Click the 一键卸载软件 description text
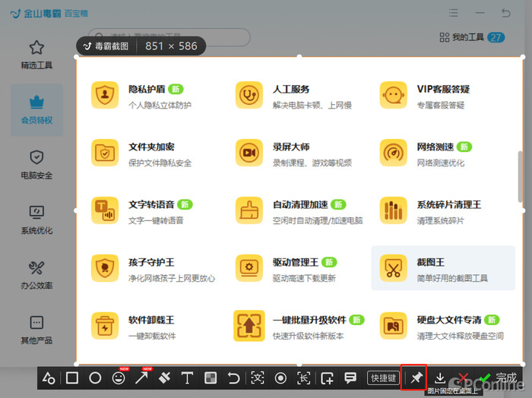 (x=152, y=336)
